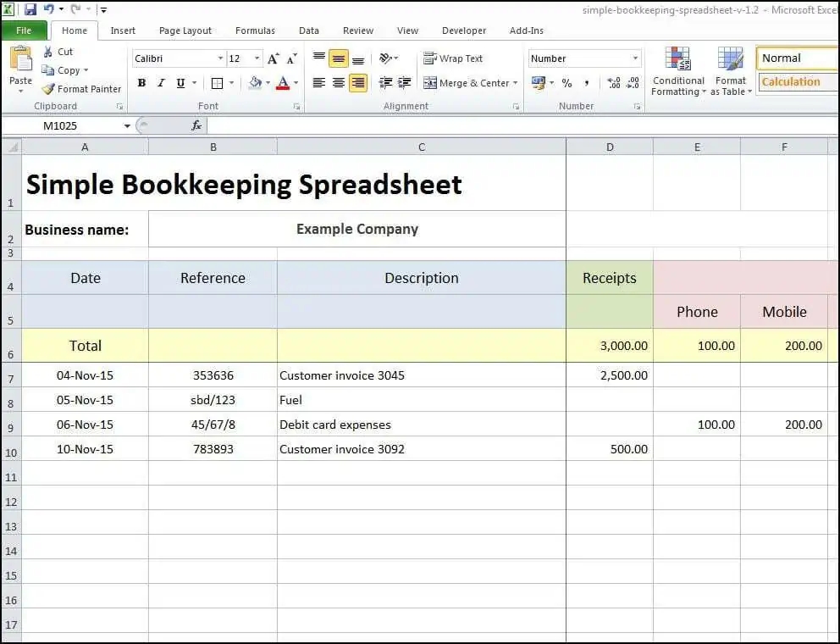Viewport: 840px width, 644px height.
Task: Switch to the Developer ribbon tab
Action: click(x=464, y=31)
